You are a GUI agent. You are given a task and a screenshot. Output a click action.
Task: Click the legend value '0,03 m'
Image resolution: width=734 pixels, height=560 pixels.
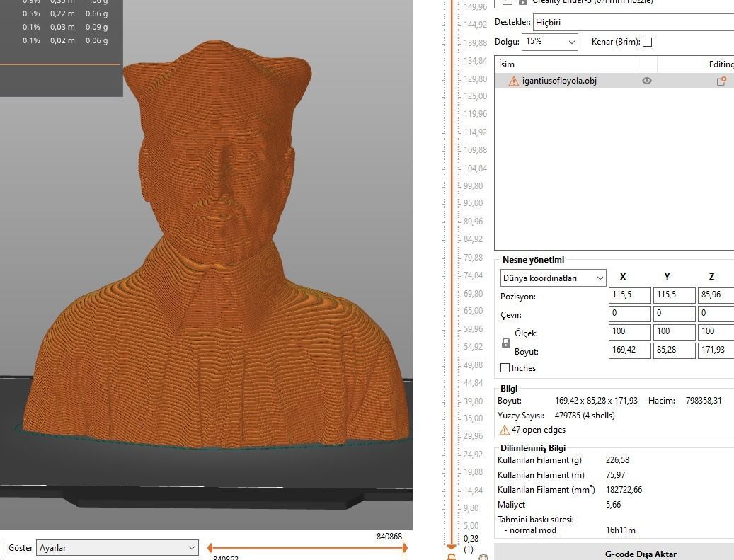tap(62, 27)
